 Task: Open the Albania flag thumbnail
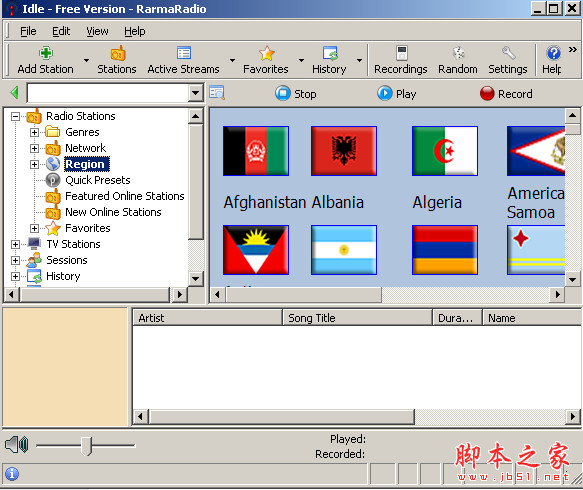coord(344,151)
